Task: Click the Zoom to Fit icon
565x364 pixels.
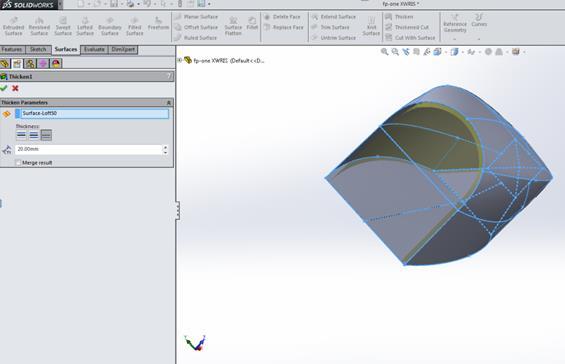Action: coord(384,52)
